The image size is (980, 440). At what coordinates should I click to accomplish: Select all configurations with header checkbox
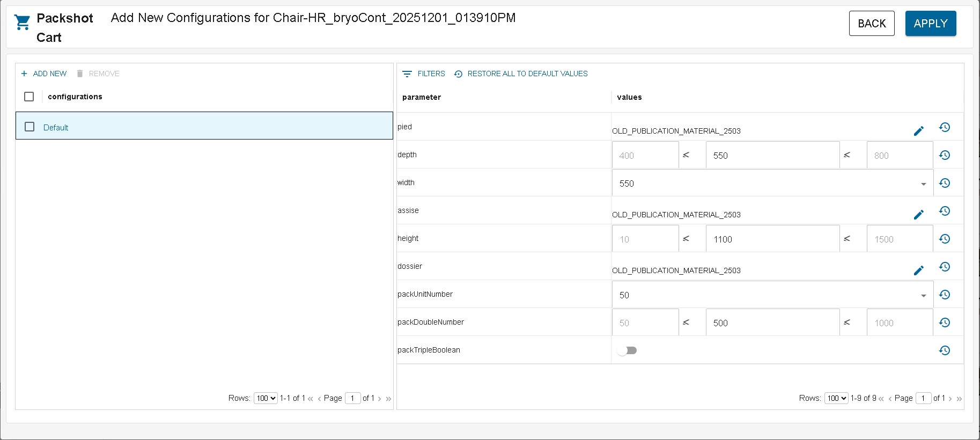[29, 97]
